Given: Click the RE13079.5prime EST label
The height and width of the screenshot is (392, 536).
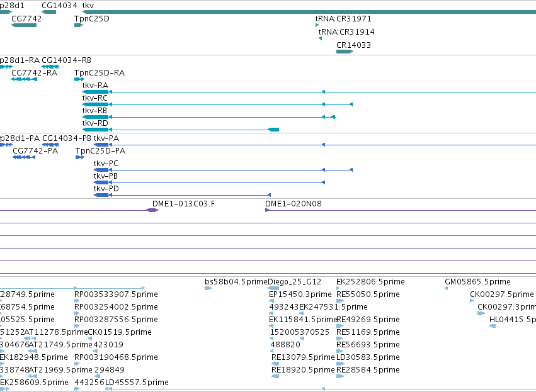Looking at the screenshot, I should [303, 357].
